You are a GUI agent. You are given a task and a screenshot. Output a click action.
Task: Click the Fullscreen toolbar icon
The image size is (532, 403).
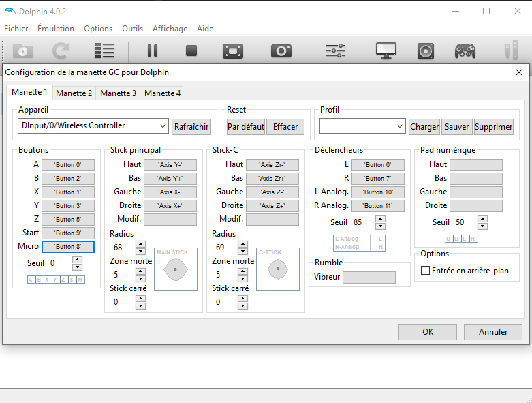[x=232, y=50]
